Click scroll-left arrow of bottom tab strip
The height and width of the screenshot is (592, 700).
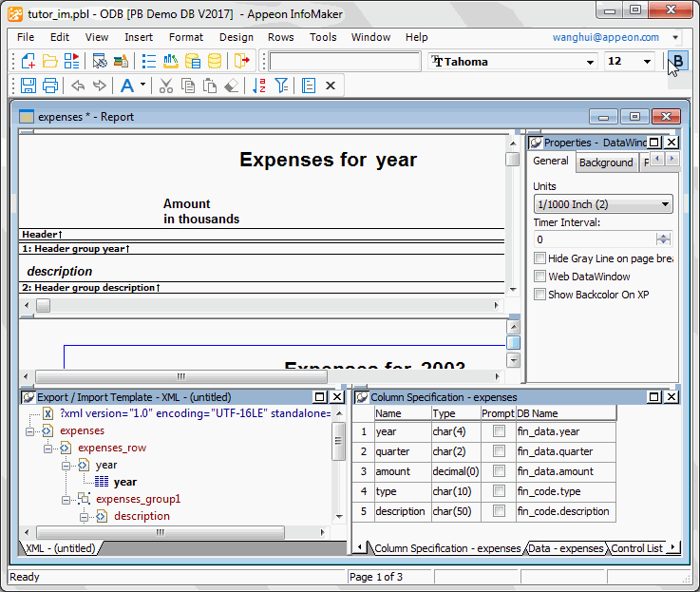click(x=360, y=547)
